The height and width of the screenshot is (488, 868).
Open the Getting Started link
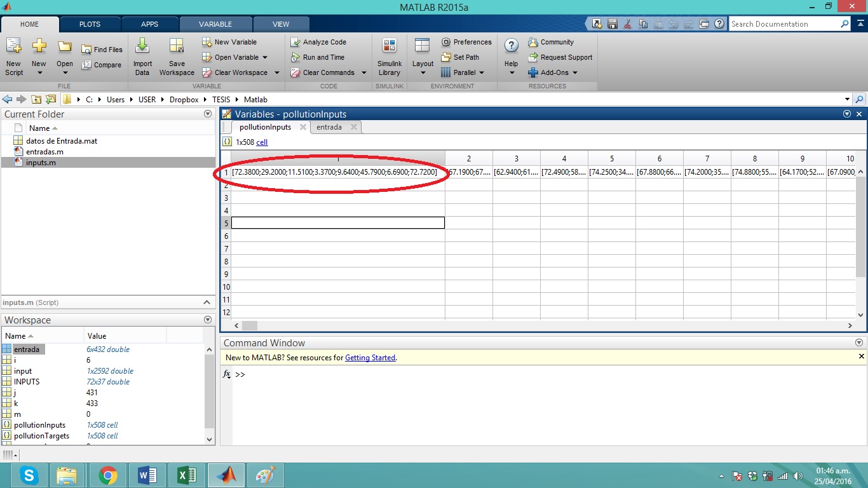(x=370, y=358)
